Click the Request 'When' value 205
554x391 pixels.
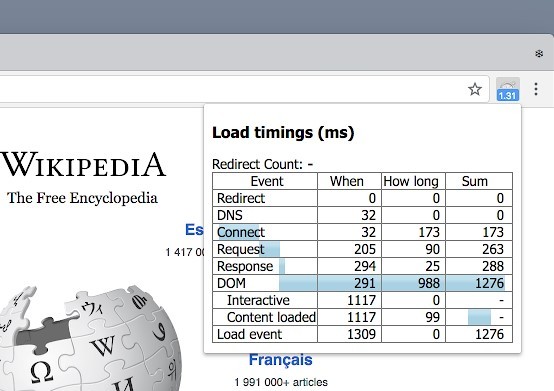tap(365, 249)
